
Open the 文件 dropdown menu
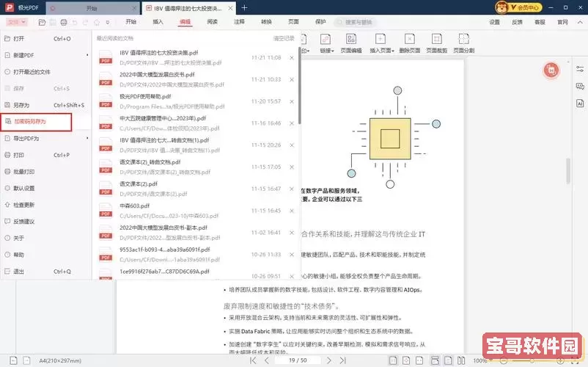[17, 22]
